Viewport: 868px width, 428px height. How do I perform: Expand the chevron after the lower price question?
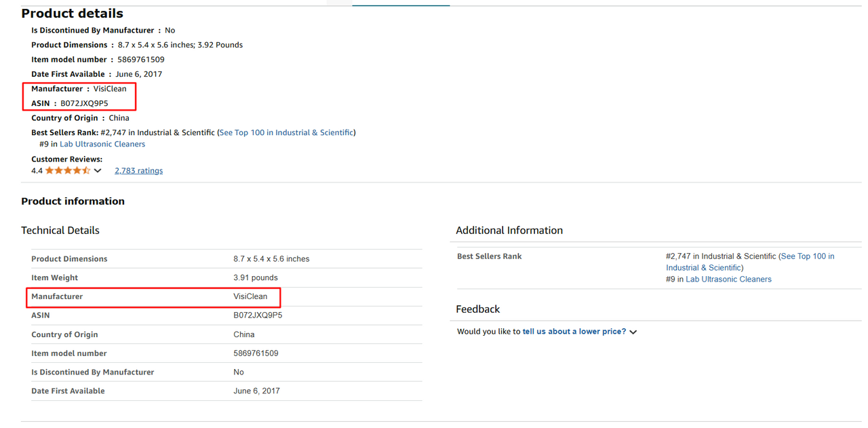[x=633, y=332]
